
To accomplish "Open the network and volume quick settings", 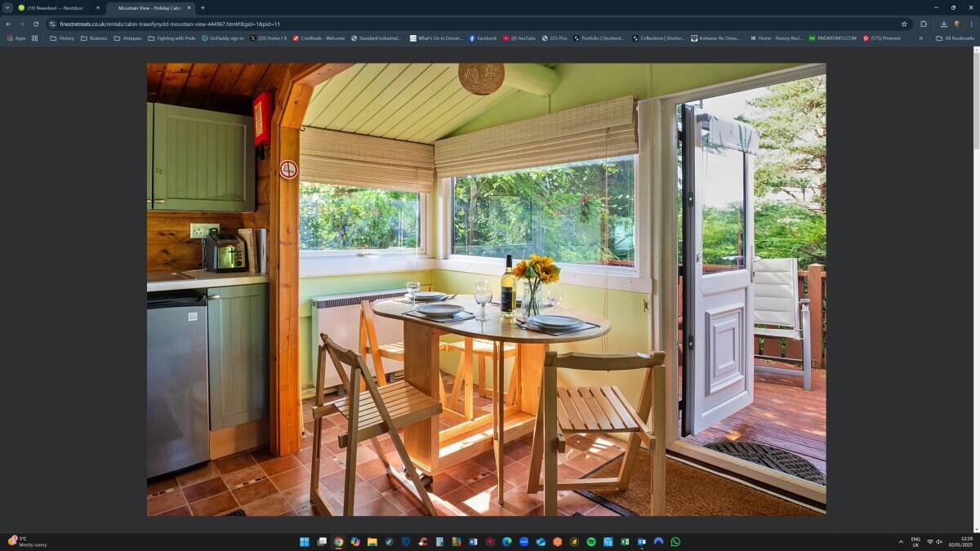I will pyautogui.click(x=935, y=541).
